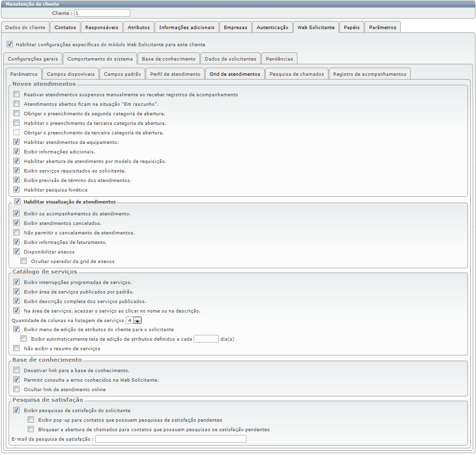The height and width of the screenshot is (455, 476).
Task: Uncheck Habilitar atendimentos de equipamento
Action: (16, 142)
